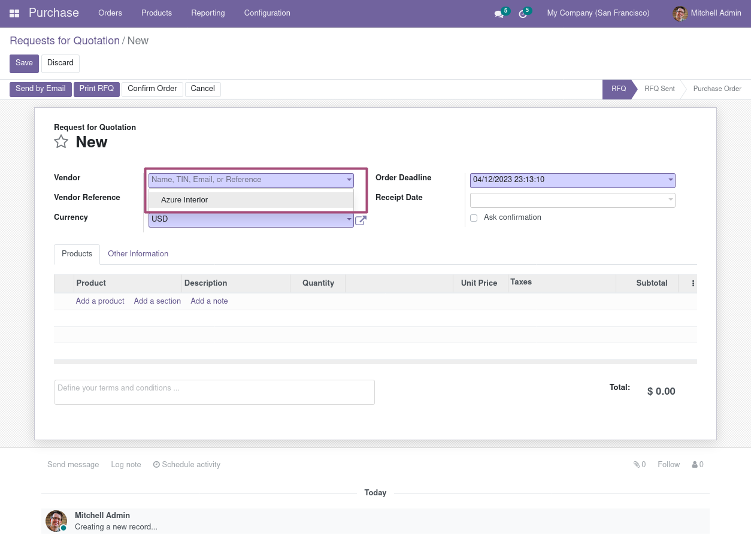Screen dimensions: 751x560
Task: Open the column options kebab menu
Action: 694,283
